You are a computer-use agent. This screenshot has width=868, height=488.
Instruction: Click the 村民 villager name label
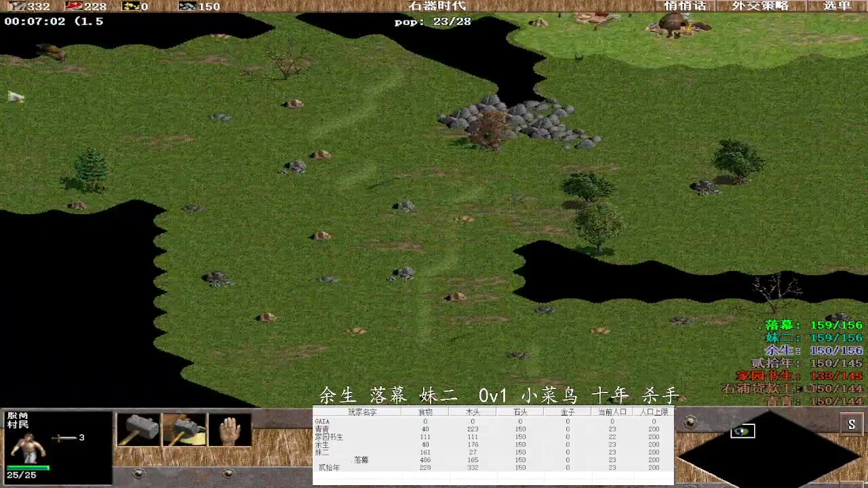[x=18, y=424]
